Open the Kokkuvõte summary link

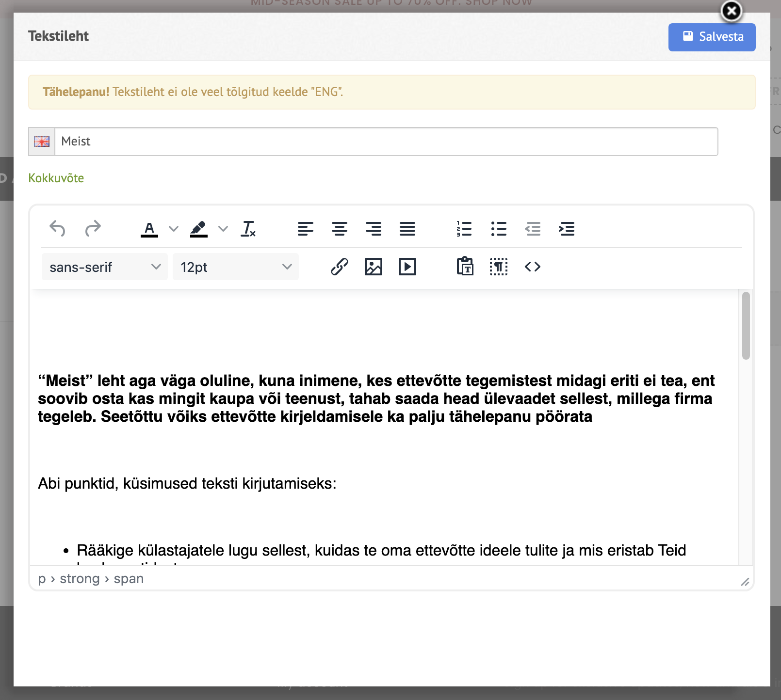[x=56, y=178]
